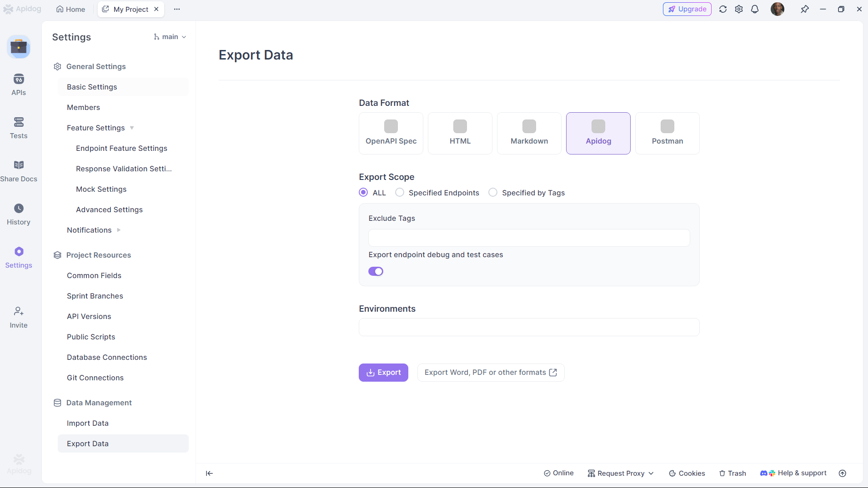The width and height of the screenshot is (868, 488).
Task: Select Specified by Tags export scope
Action: click(x=493, y=192)
